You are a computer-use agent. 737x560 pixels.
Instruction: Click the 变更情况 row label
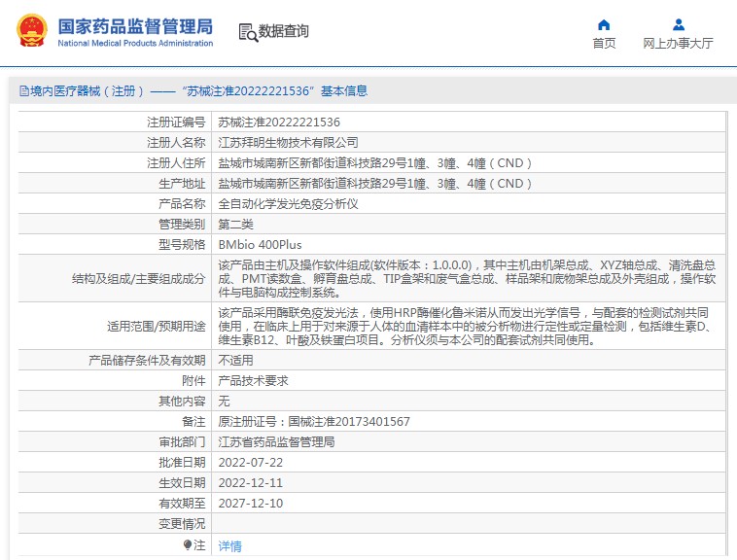(x=182, y=524)
